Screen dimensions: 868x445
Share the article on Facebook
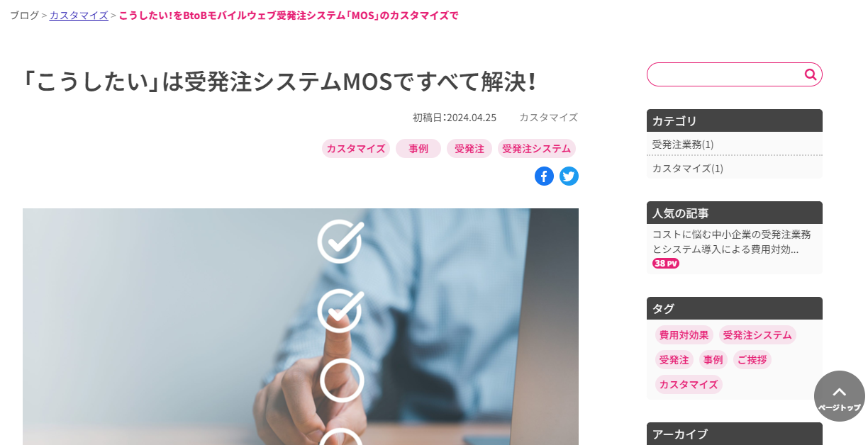pyautogui.click(x=544, y=176)
